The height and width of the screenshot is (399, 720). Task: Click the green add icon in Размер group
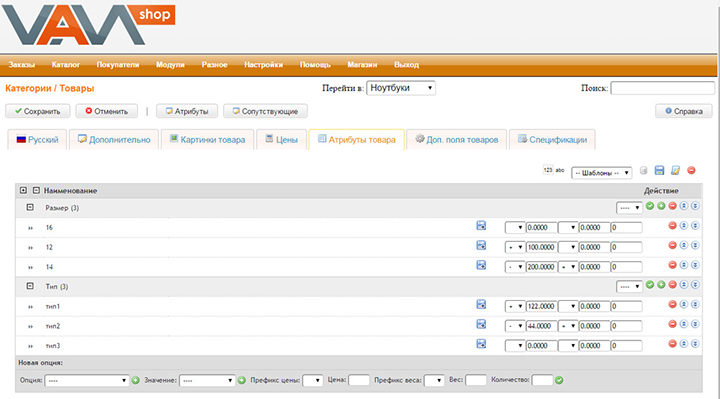(x=661, y=206)
